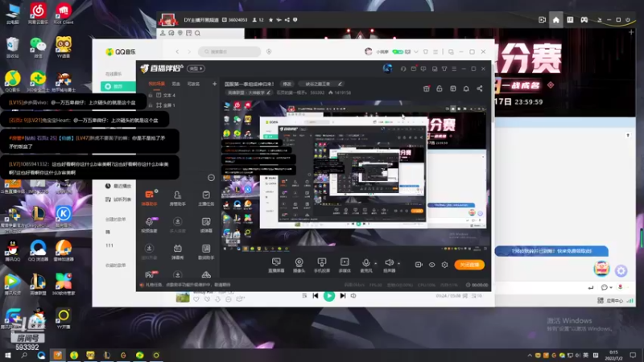Screen dimensions: 644x362
Task: Open the 房管助手 tool
Action: pos(177,197)
